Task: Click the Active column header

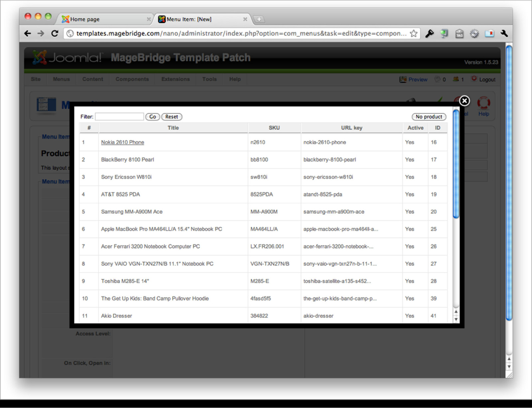Action: 416,128
